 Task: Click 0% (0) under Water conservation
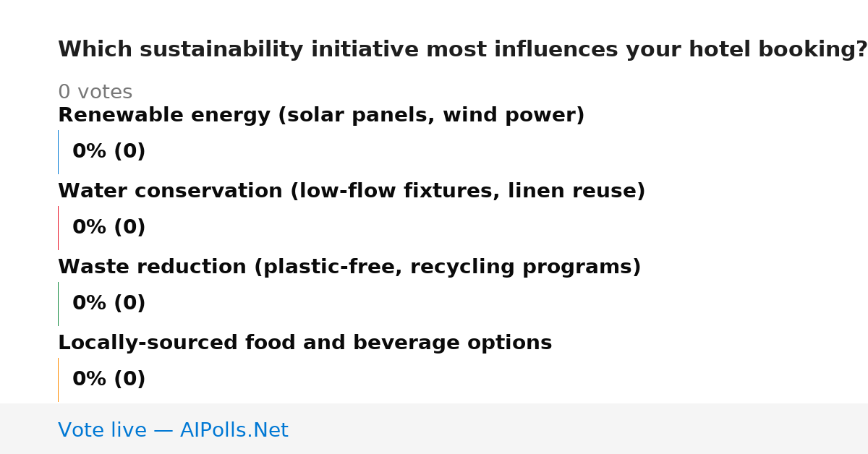[x=109, y=228]
